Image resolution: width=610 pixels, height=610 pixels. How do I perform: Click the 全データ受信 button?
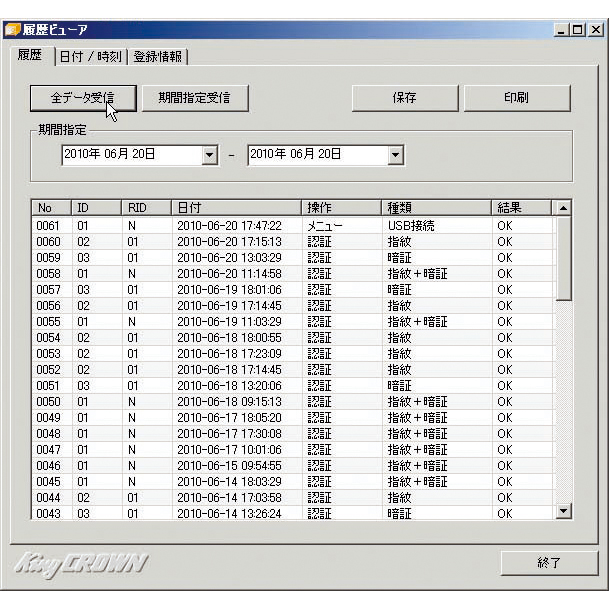[x=82, y=98]
